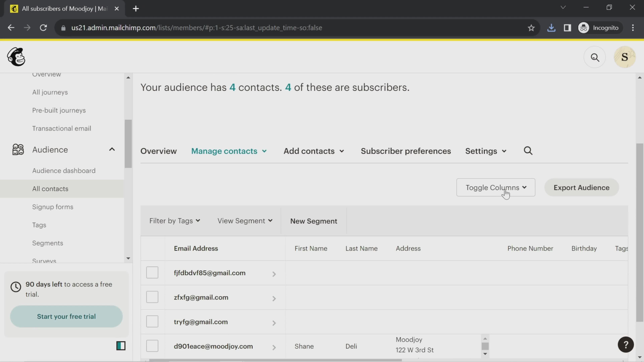644x362 pixels.
Task: Expand the Add contacts menu
Action: [314, 151]
